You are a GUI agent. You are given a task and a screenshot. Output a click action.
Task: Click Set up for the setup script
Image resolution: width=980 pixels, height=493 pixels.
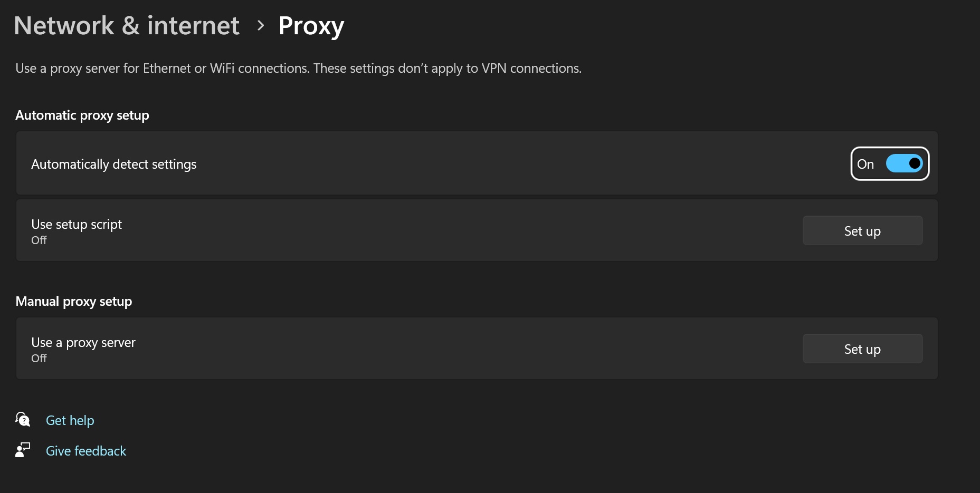click(862, 230)
